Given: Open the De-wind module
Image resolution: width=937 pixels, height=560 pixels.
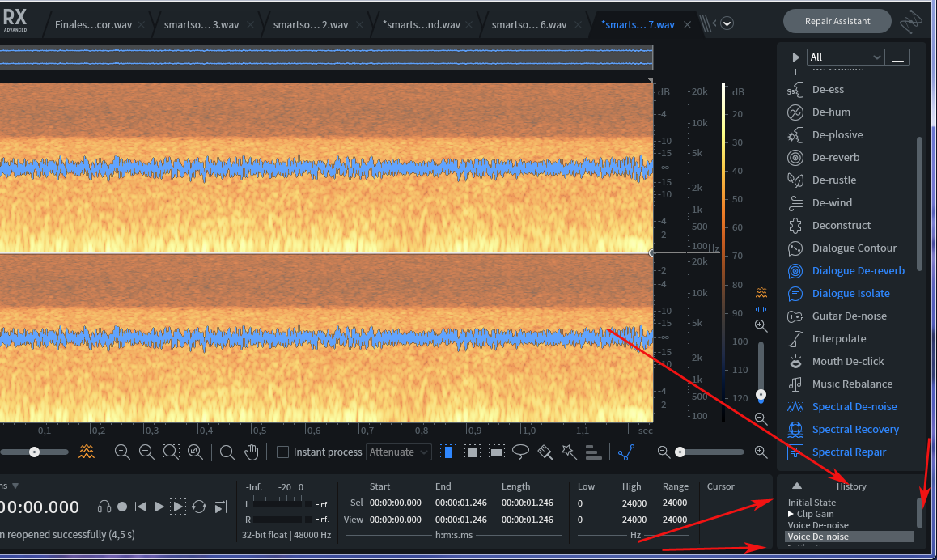Looking at the screenshot, I should [x=832, y=203].
